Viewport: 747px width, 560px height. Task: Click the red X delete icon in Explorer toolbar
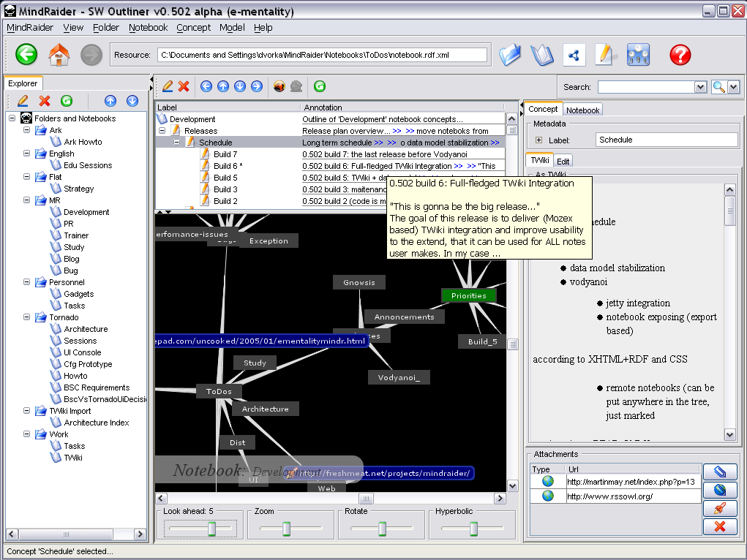click(x=45, y=101)
